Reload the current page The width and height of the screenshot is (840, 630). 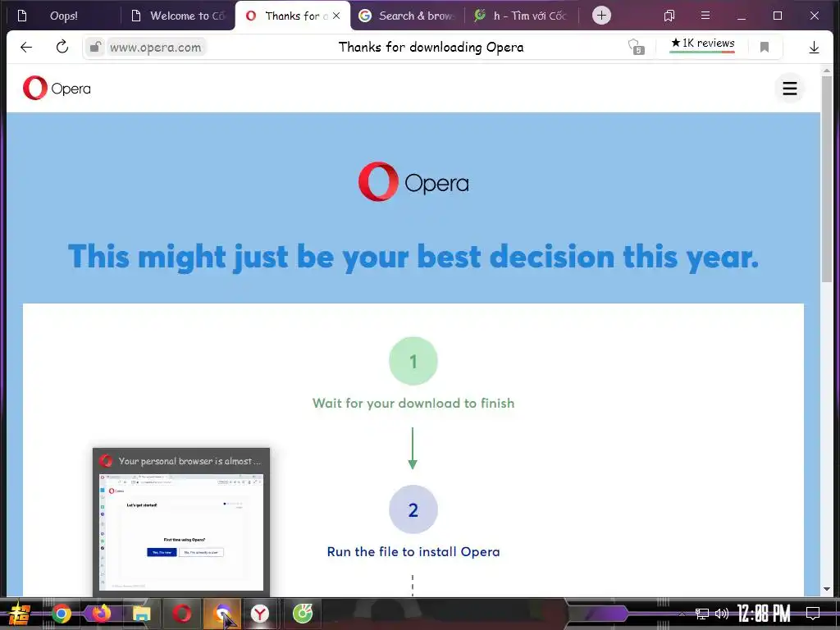(62, 47)
